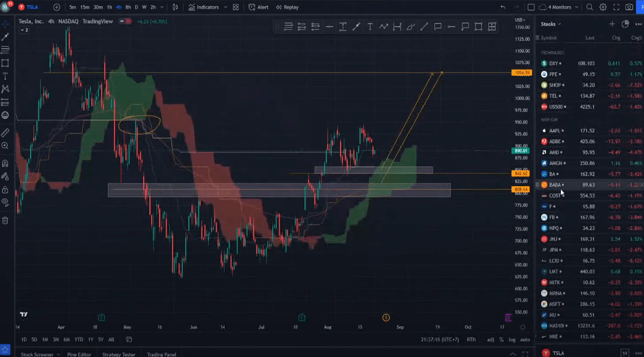Toggle the RTH session setting

[x=471, y=339]
